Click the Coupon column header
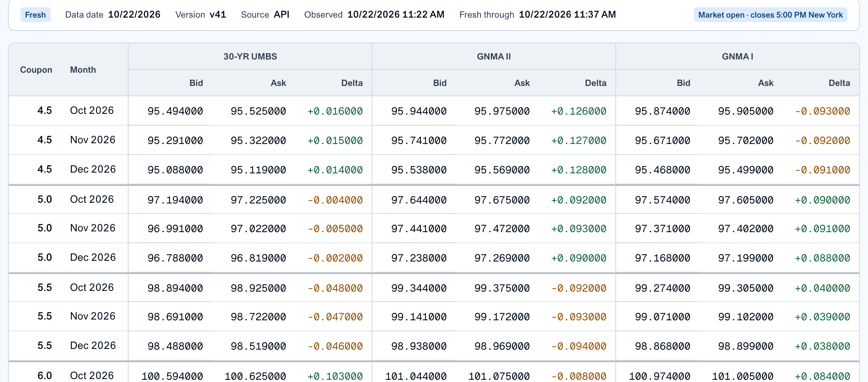 [36, 70]
